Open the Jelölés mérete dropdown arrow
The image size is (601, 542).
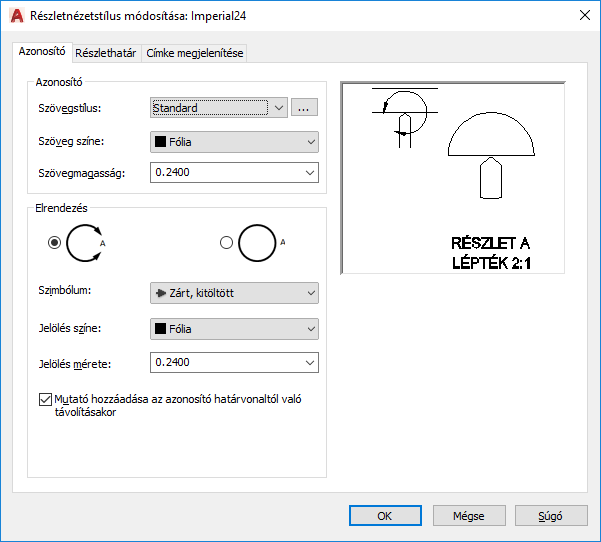tap(310, 363)
